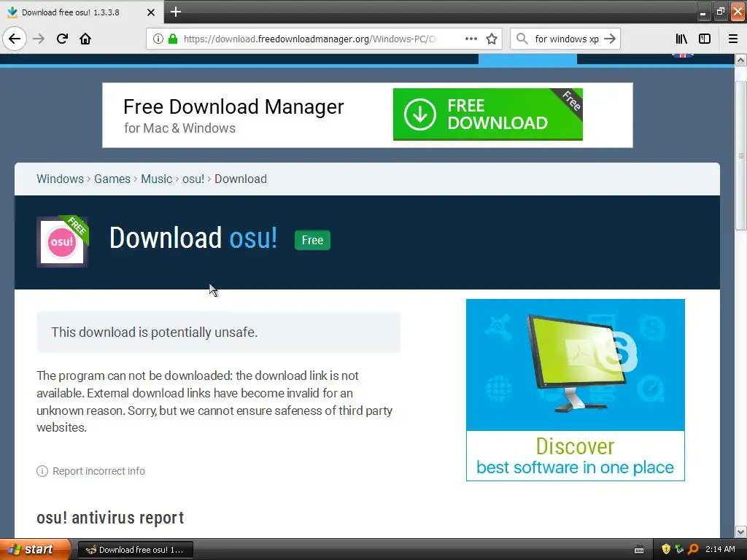
Task: Go to the Music breadcrumb
Action: pyautogui.click(x=156, y=179)
